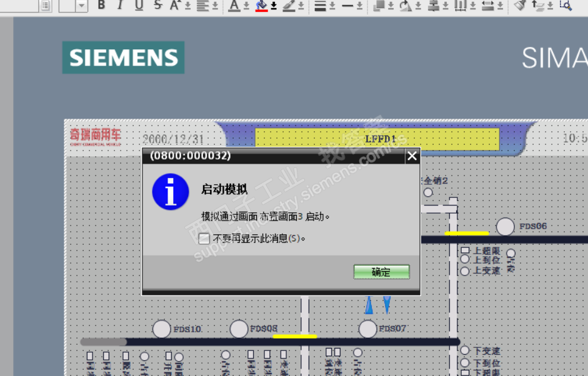Click the 奇瑞商用车 logo
588x376 pixels.
click(x=95, y=137)
